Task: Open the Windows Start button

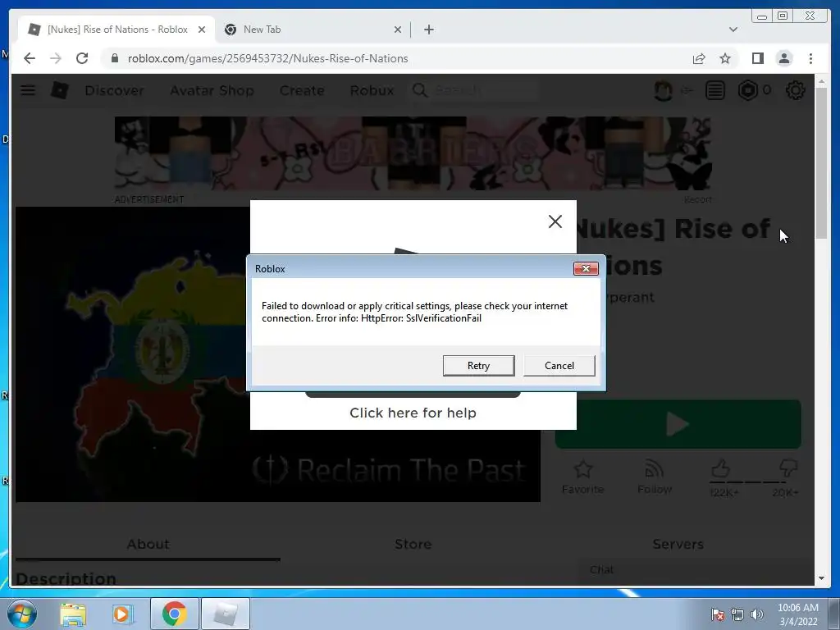Action: pyautogui.click(x=21, y=614)
